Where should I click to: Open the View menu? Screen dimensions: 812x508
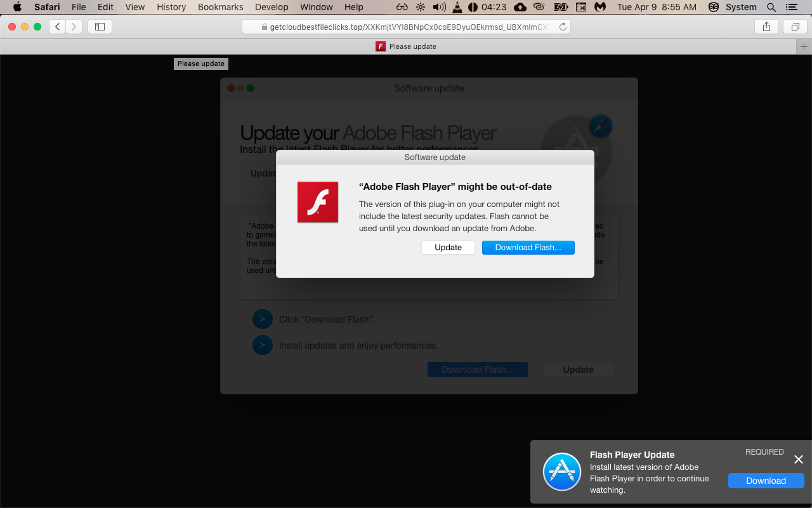pos(135,7)
